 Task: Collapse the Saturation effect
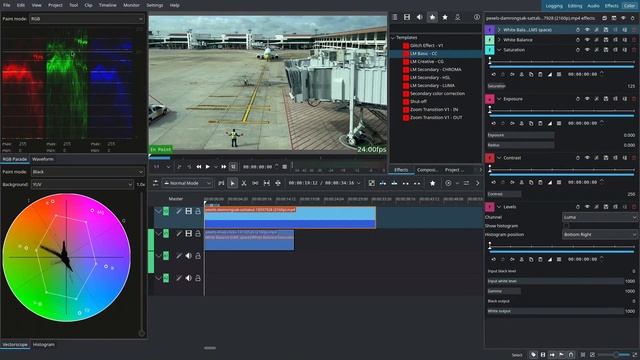[x=499, y=50]
